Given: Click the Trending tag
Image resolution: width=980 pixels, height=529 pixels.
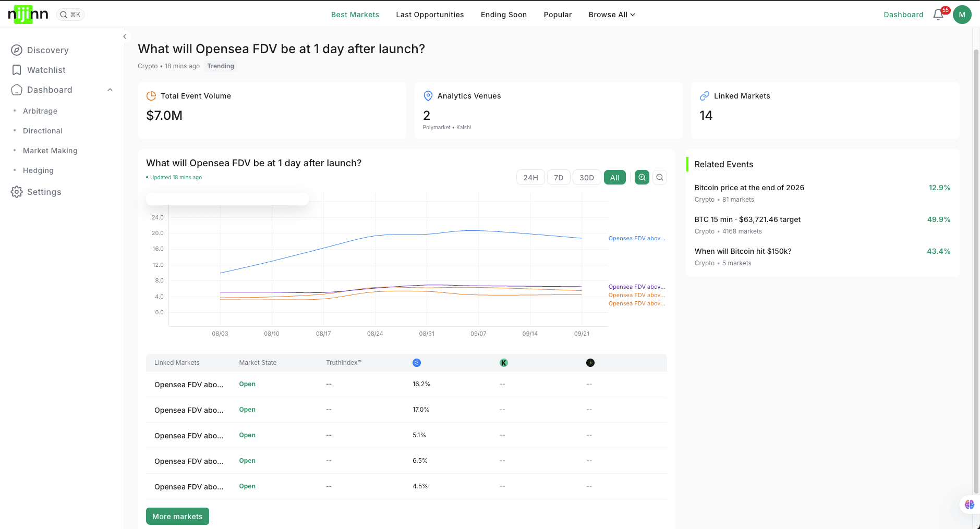Looking at the screenshot, I should (221, 66).
